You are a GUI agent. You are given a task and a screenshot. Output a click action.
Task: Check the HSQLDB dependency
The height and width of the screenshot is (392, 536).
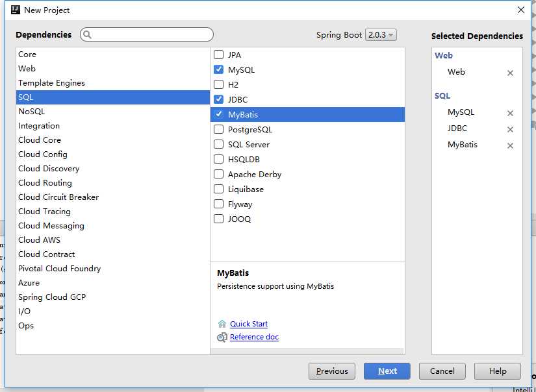pyautogui.click(x=218, y=159)
